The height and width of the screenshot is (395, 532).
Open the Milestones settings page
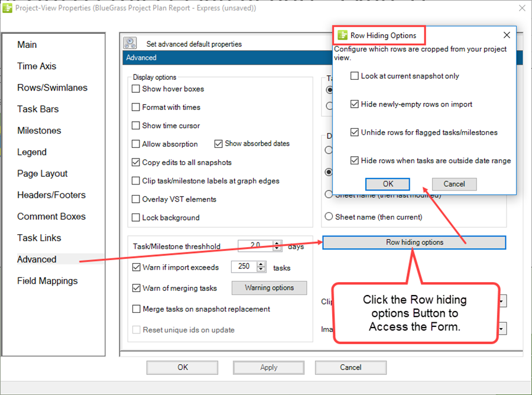click(x=39, y=130)
